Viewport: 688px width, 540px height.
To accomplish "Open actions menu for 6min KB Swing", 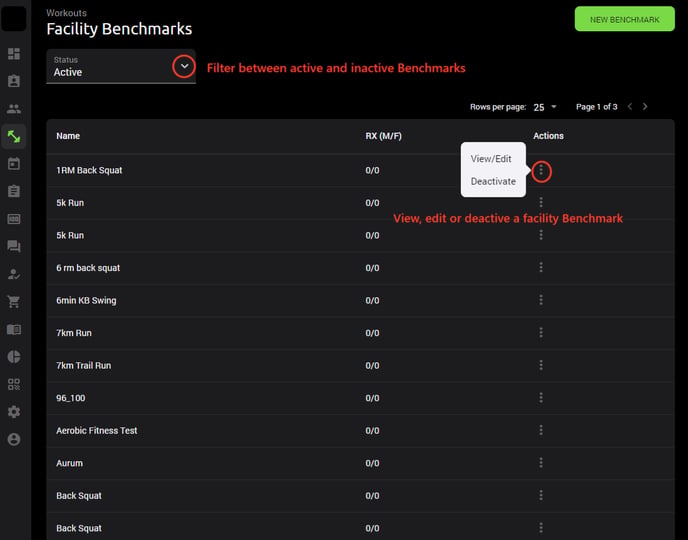I will [x=541, y=300].
